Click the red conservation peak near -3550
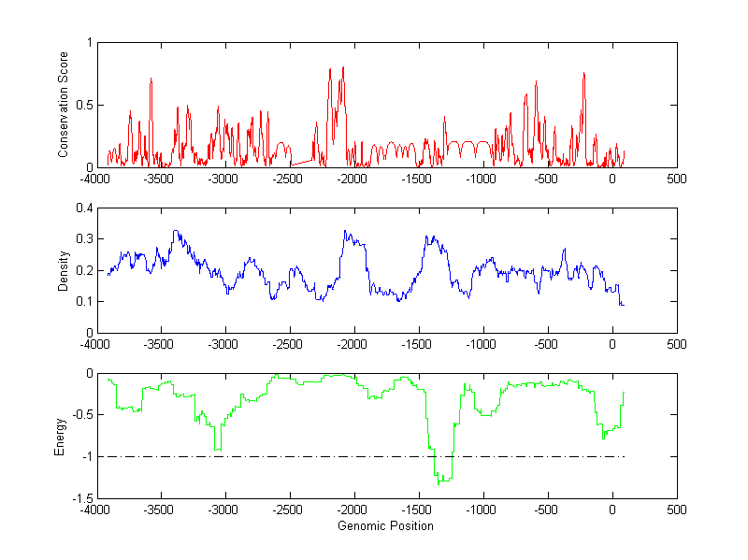 point(151,80)
